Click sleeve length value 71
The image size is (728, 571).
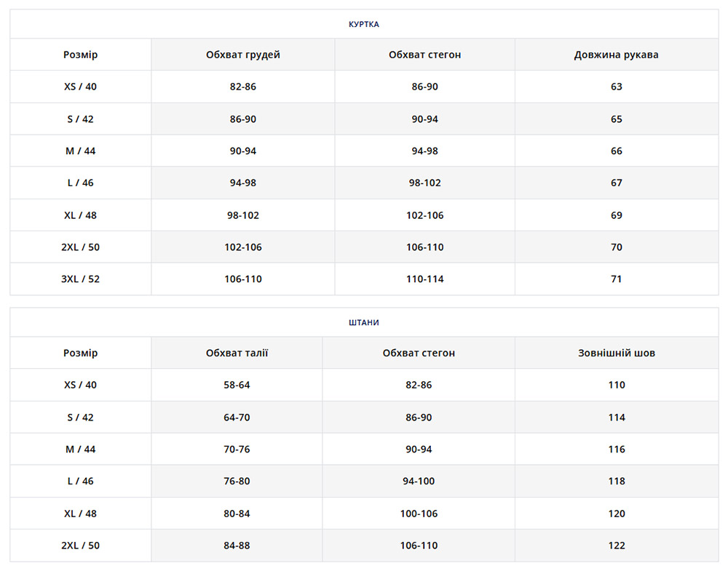pos(616,279)
